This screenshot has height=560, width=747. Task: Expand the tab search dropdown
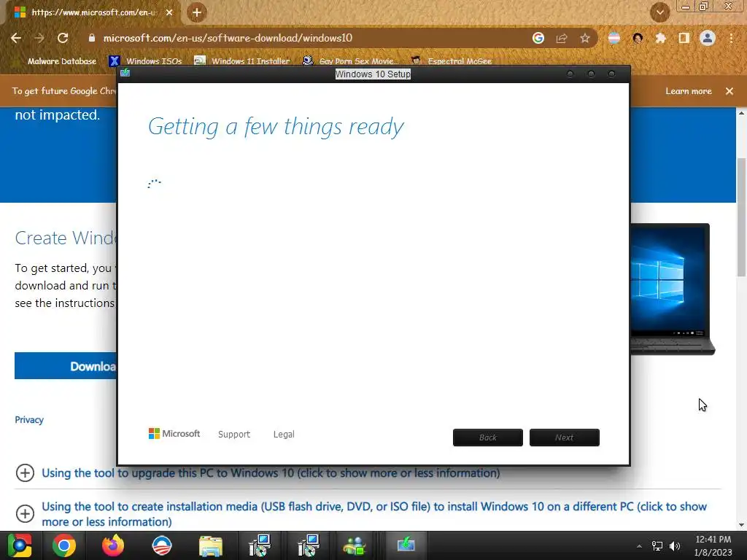[659, 12]
